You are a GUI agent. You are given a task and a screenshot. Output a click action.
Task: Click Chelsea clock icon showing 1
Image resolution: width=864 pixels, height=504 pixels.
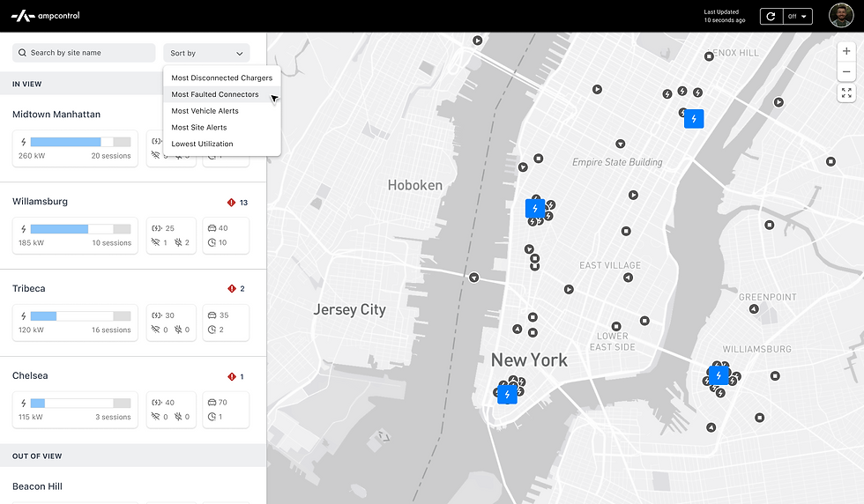click(212, 417)
